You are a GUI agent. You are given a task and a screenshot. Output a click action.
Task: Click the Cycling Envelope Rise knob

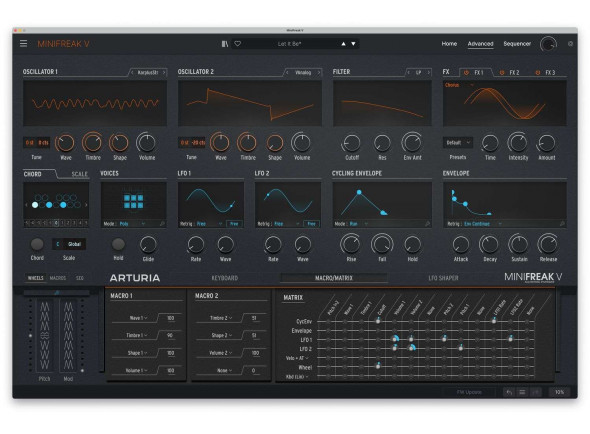351,245
